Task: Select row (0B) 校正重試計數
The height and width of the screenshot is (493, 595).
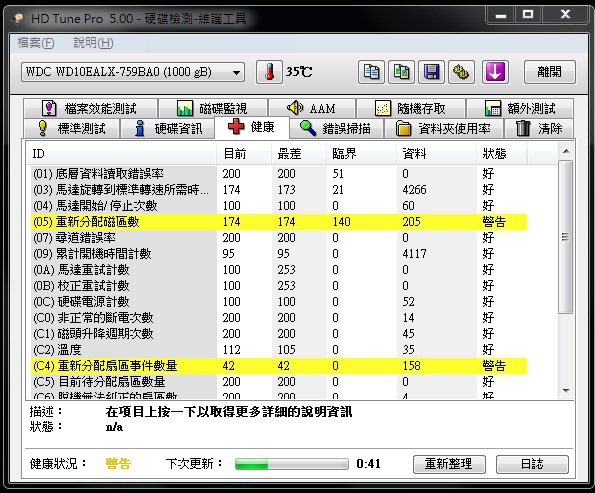Action: (279, 285)
